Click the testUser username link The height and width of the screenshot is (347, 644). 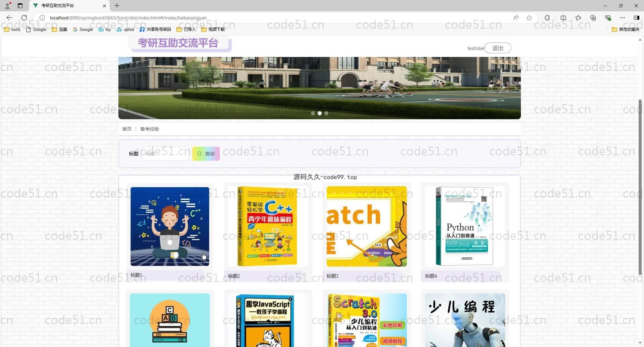click(476, 48)
